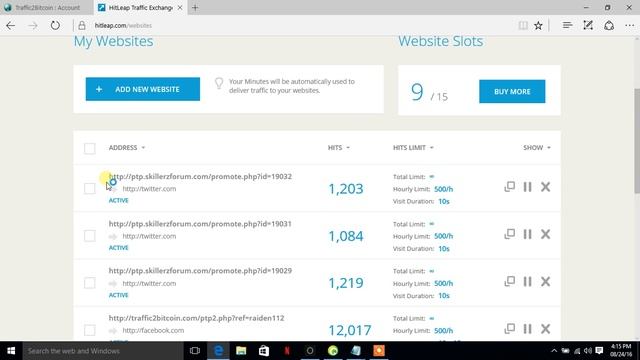The height and width of the screenshot is (360, 640).
Task: Add page to favorites star icon
Action: 538,25
